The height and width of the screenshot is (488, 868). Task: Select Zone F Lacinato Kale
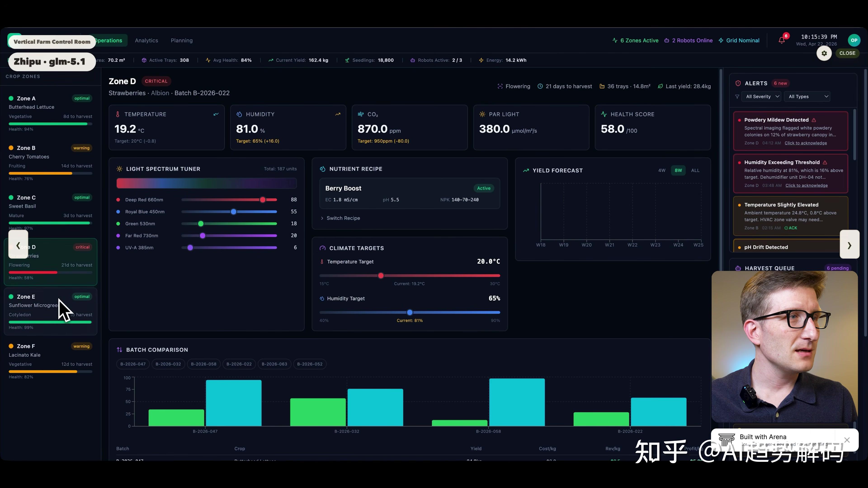[x=51, y=361]
